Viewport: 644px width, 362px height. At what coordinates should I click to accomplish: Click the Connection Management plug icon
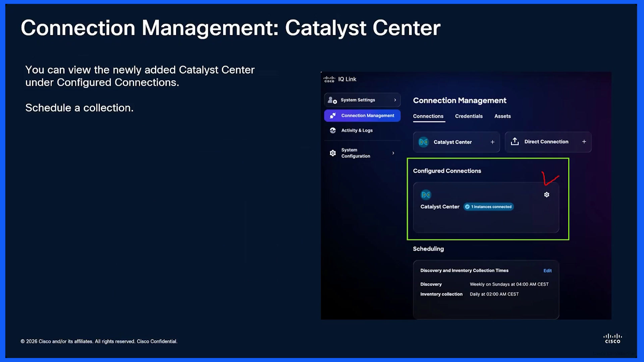pos(333,116)
